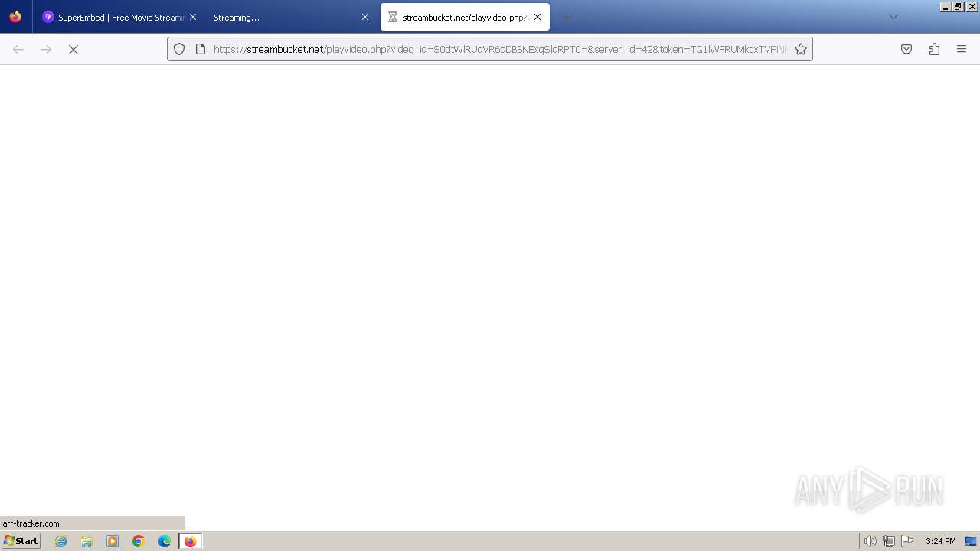Viewport: 980px width, 551px height.
Task: Bookmark this page with the star
Action: pyautogui.click(x=801, y=49)
